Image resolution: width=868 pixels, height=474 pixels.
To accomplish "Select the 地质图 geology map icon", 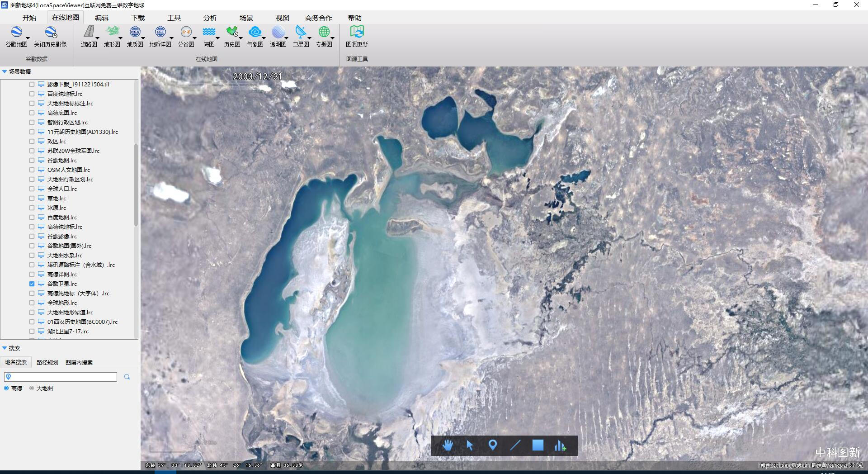I will tap(135, 32).
